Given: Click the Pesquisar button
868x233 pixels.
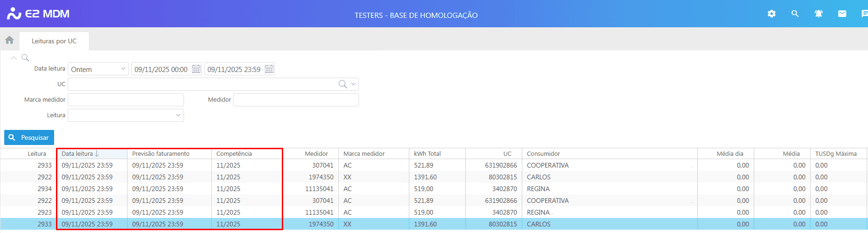Looking at the screenshot, I should pos(29,137).
